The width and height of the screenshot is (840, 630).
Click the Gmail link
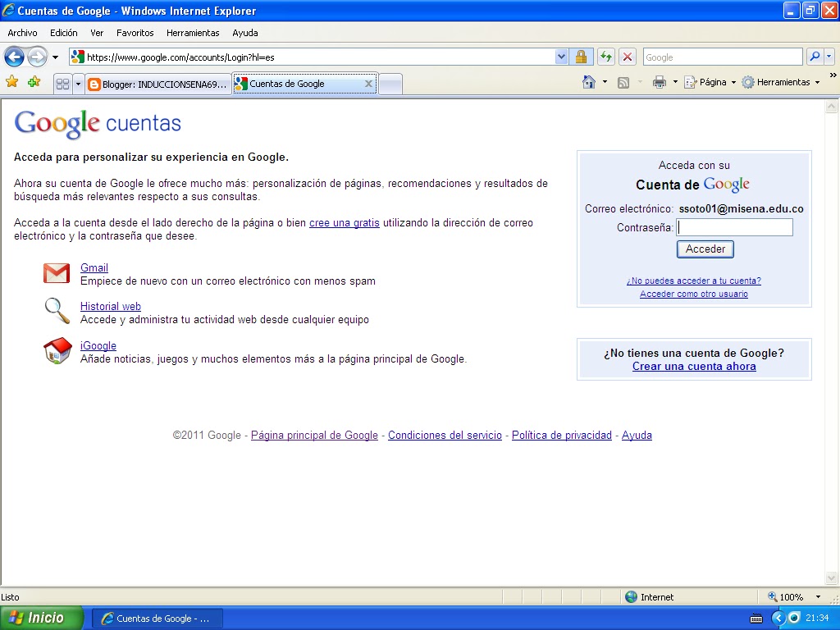tap(94, 267)
